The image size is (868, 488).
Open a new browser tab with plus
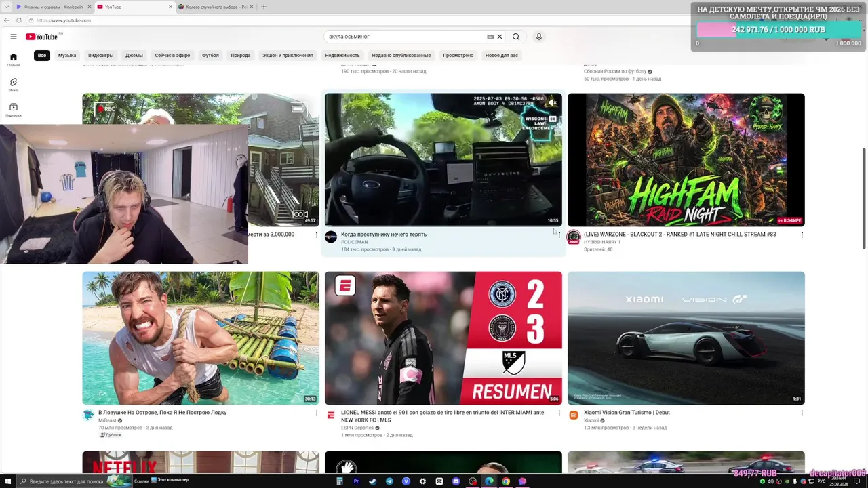264,7
